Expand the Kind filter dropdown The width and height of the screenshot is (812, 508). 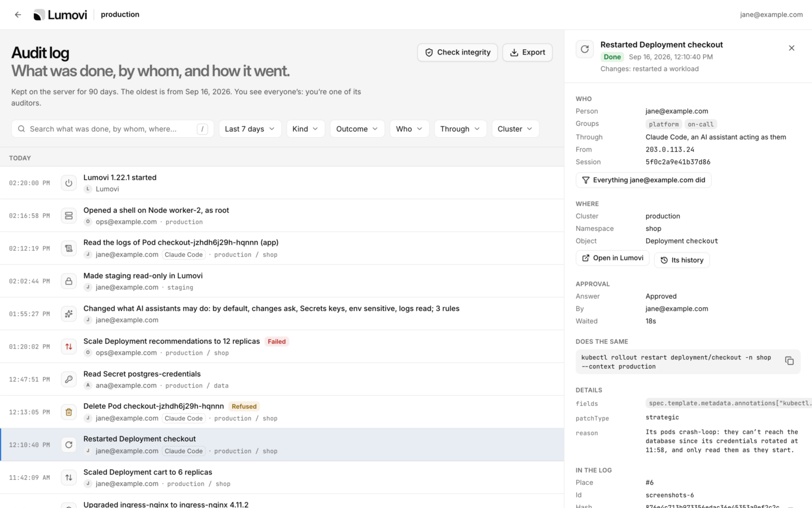306,129
